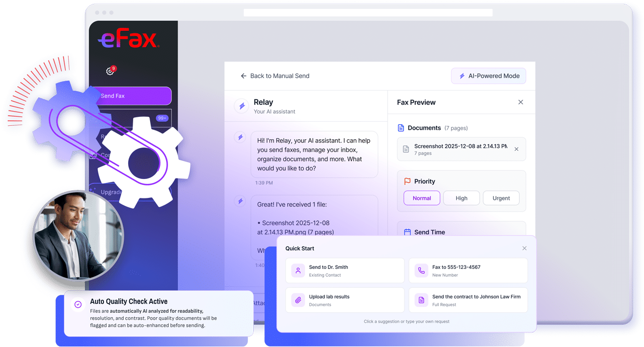Image resolution: width=644 pixels, height=347 pixels.
Task: Choose Send to Dr. Smith suggestion
Action: click(x=345, y=270)
